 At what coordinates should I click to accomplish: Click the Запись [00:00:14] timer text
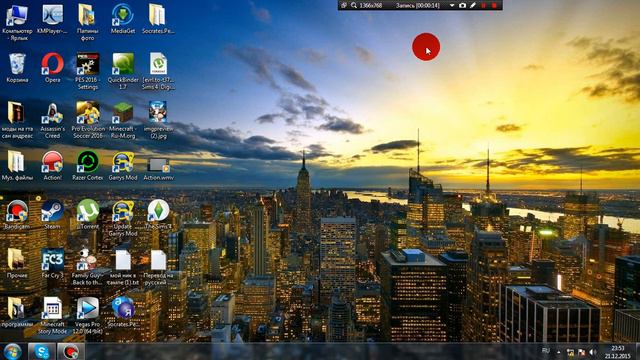[x=418, y=5]
